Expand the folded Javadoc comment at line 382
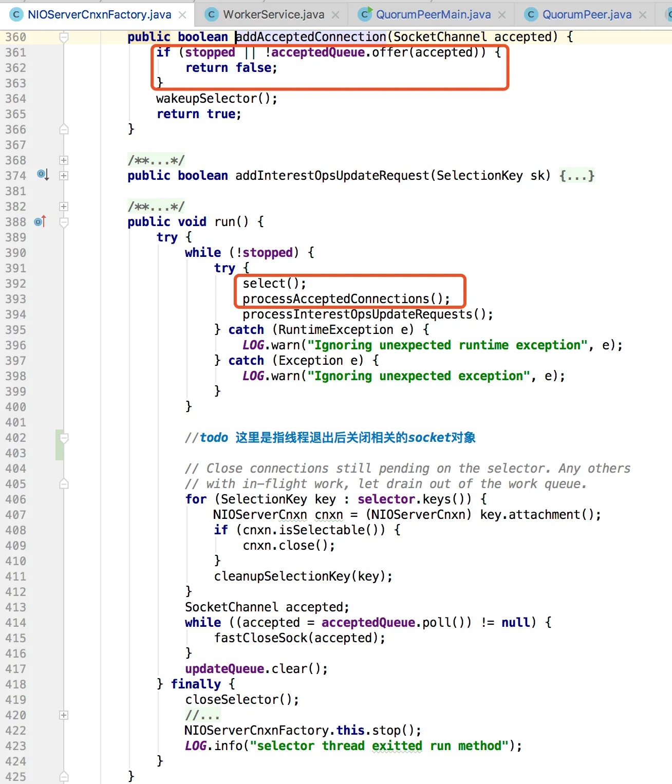 [64, 207]
